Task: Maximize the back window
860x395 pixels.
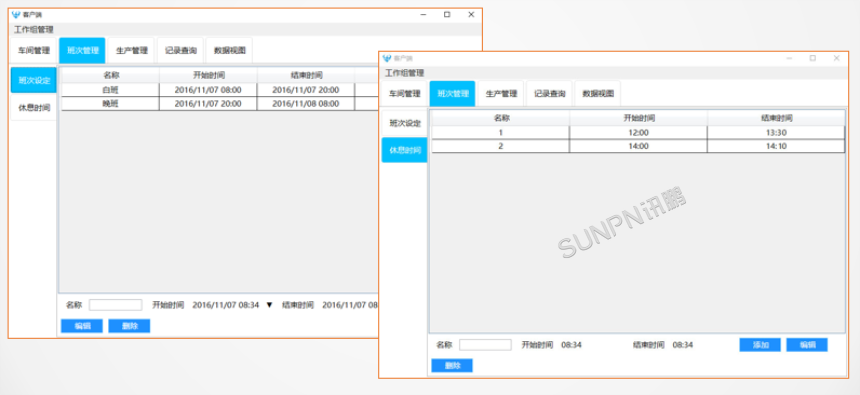Action: 447,15
